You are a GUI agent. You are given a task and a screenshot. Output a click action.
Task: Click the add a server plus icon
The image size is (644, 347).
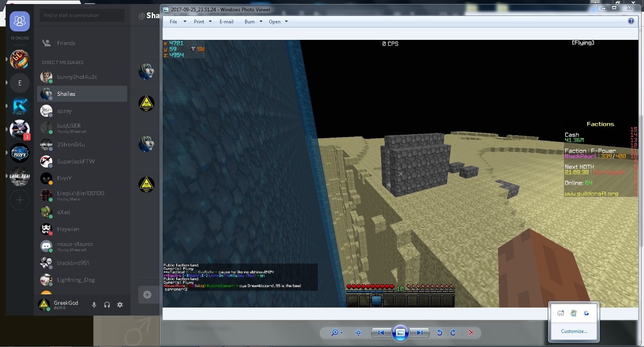click(x=20, y=200)
